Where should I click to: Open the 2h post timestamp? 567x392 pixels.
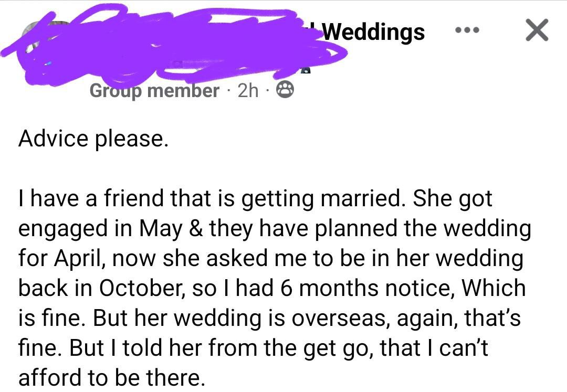click(248, 91)
